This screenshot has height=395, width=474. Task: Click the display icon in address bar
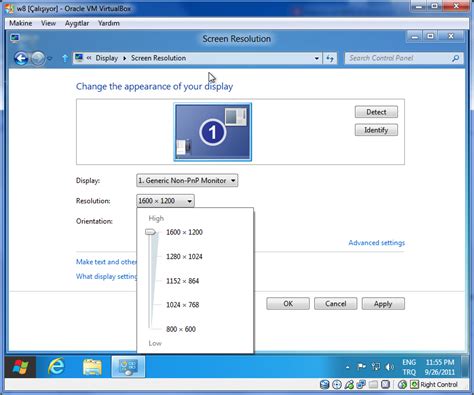(79, 58)
